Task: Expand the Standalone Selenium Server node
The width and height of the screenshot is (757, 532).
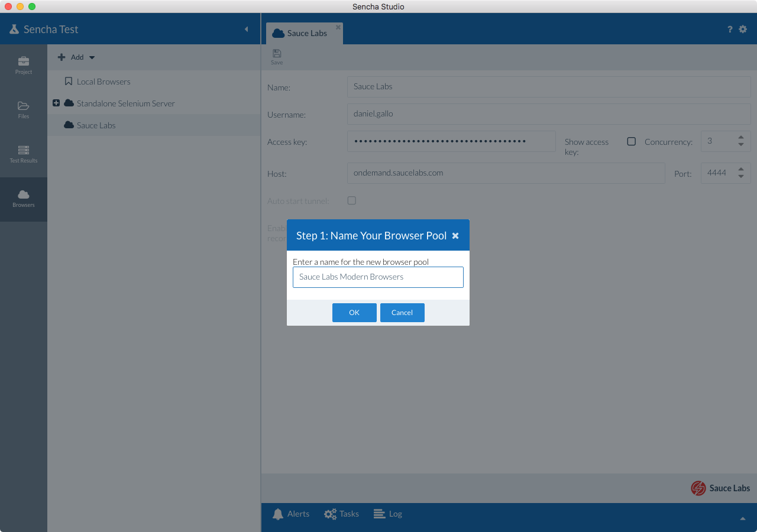Action: pyautogui.click(x=56, y=103)
